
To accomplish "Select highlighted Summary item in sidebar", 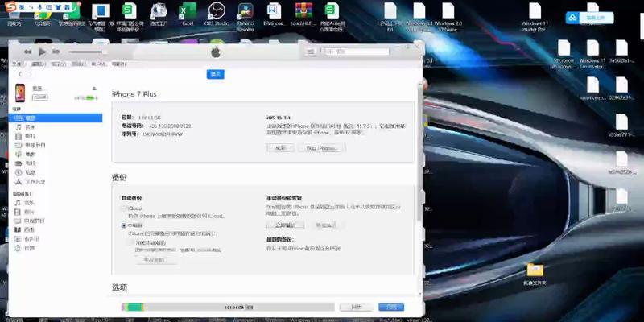I will click(x=56, y=118).
